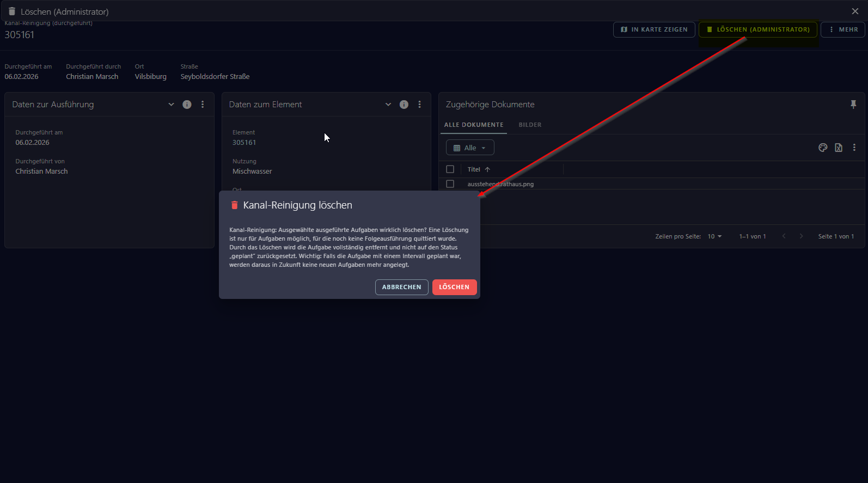The width and height of the screenshot is (868, 483).
Task: Select the name Christian Marsch in the header
Action: coord(92,77)
